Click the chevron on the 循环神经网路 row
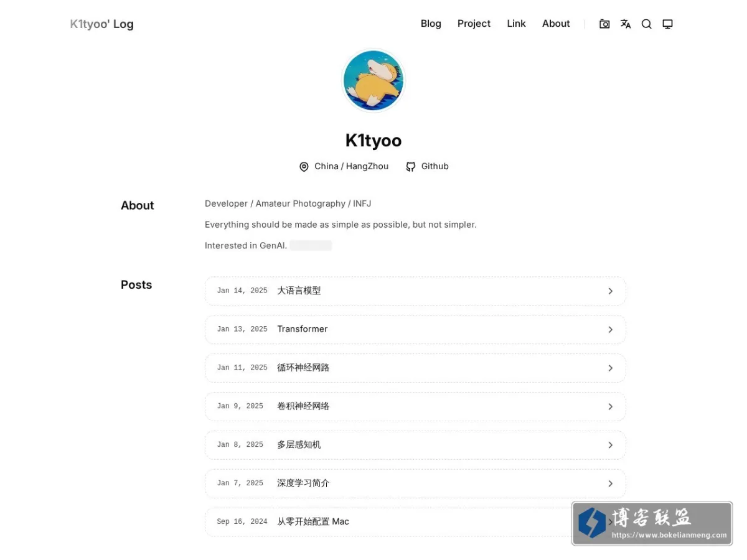The height and width of the screenshot is (560, 747). [611, 368]
